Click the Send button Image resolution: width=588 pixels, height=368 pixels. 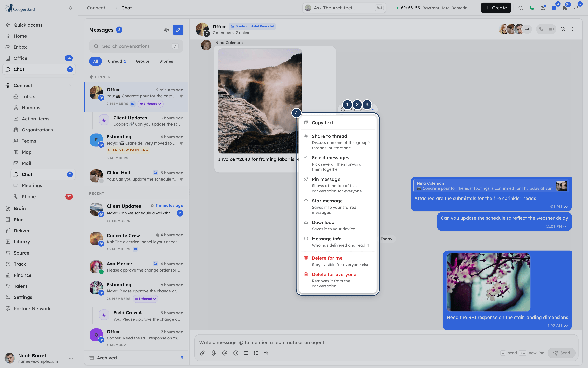tap(561, 353)
